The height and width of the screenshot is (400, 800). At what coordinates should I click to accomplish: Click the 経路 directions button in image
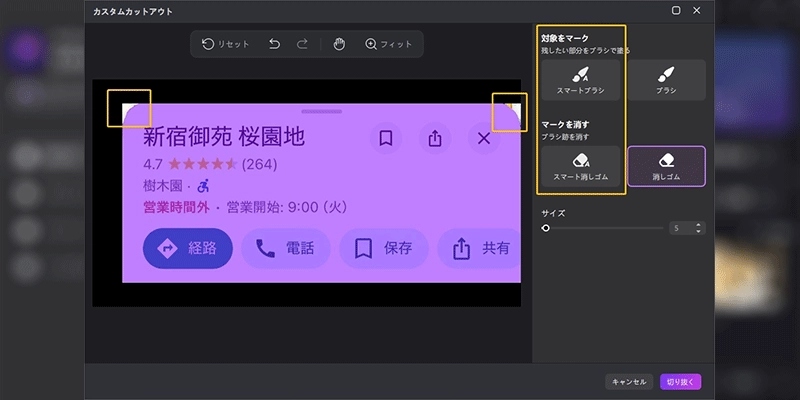coord(188,248)
